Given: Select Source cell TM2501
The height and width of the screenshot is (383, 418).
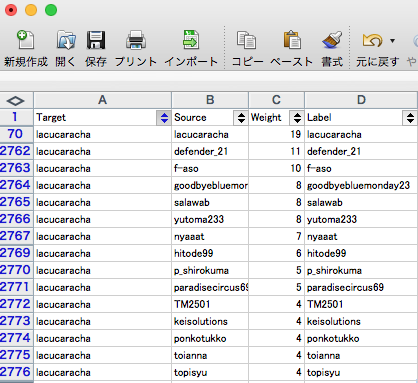Looking at the screenshot, I should 210,304.
